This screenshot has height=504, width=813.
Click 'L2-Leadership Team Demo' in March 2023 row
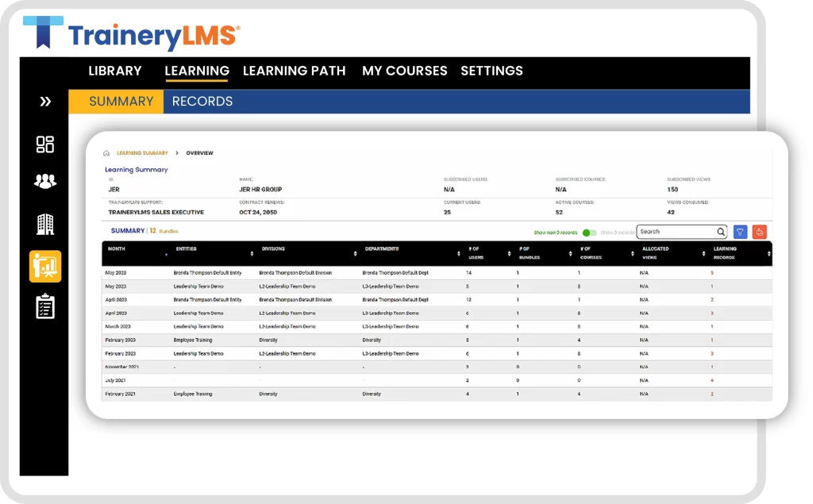pyautogui.click(x=287, y=327)
